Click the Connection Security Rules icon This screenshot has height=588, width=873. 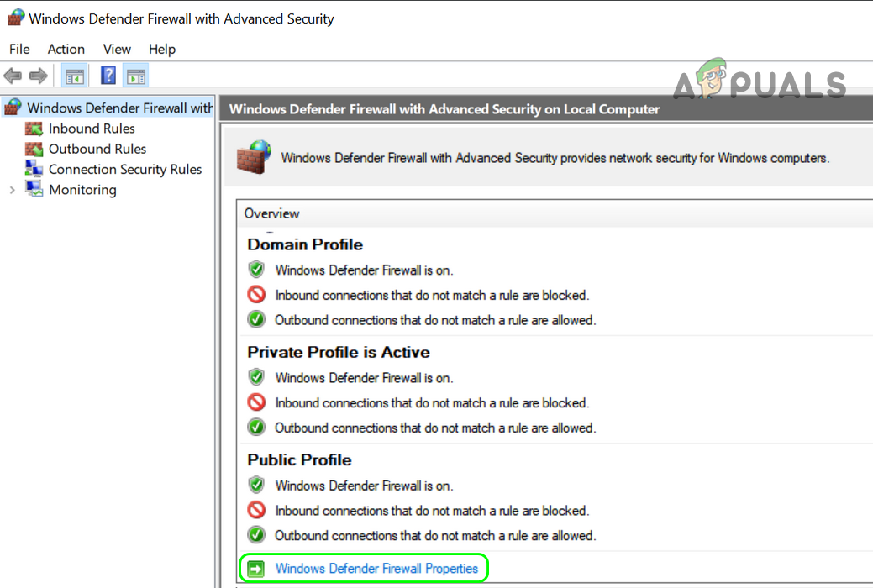pos(34,169)
